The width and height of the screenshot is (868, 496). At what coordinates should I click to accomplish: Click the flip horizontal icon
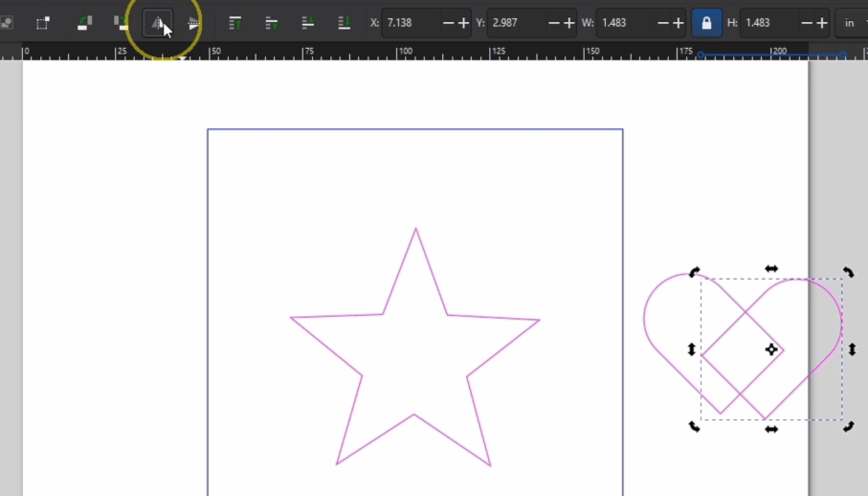coord(158,22)
